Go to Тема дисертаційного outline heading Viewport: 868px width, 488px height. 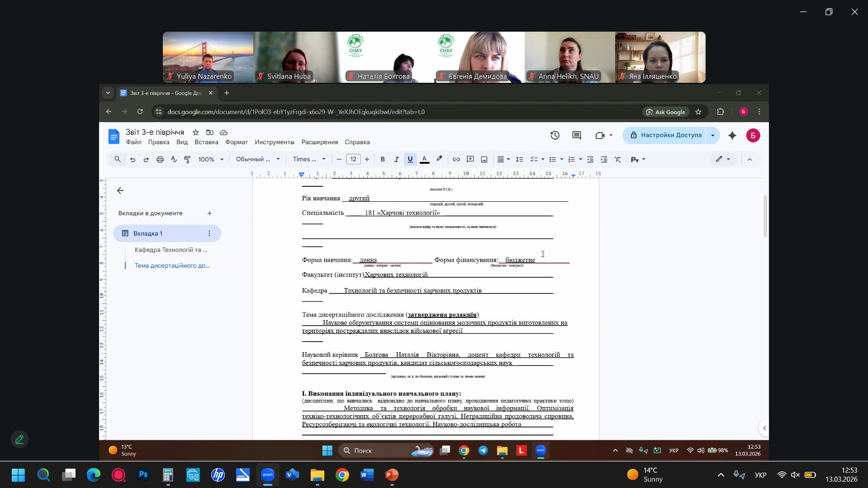[x=172, y=265]
